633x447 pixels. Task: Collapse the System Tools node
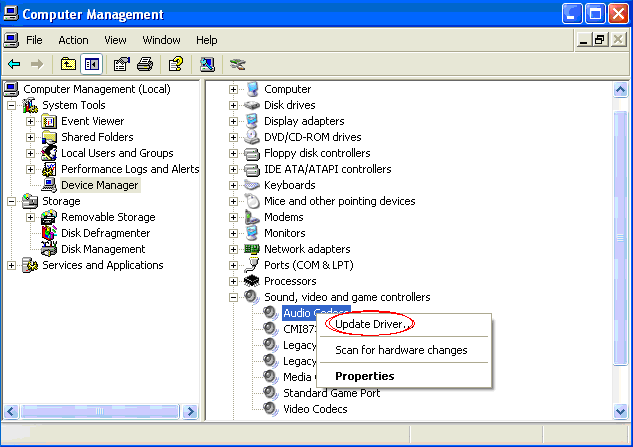pyautogui.click(x=12, y=105)
